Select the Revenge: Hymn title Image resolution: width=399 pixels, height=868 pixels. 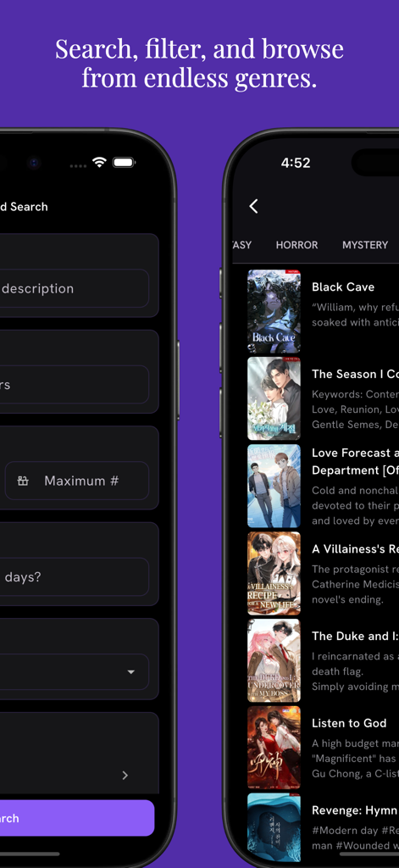click(355, 810)
